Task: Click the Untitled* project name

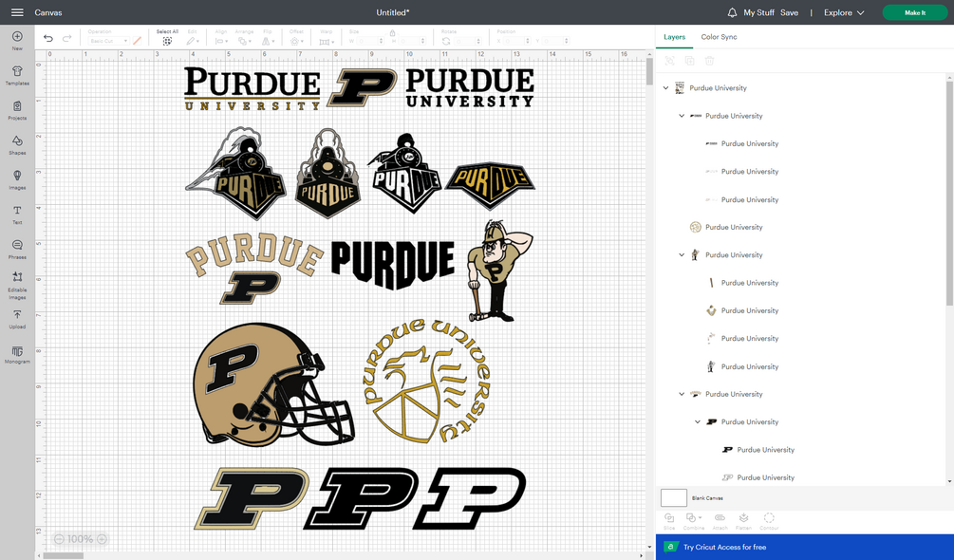Action: [392, 12]
